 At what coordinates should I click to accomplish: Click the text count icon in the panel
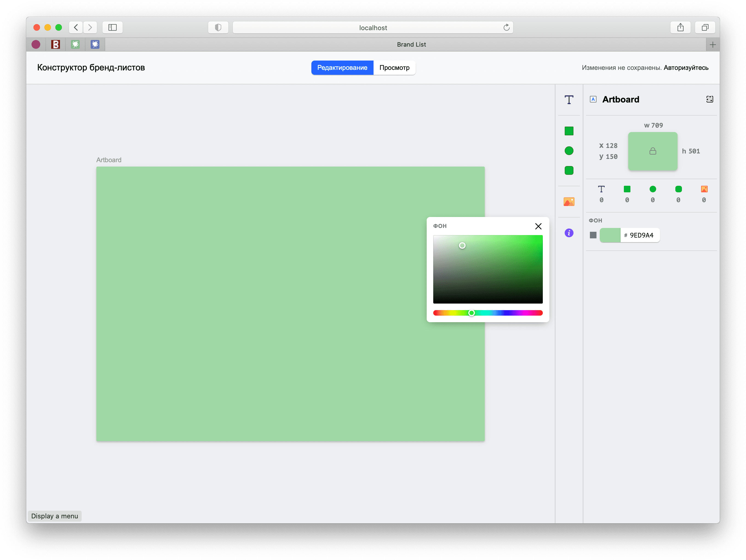pyautogui.click(x=601, y=189)
